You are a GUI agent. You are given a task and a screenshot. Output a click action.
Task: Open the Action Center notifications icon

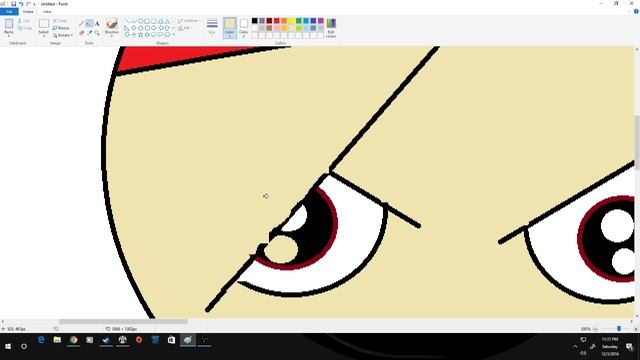(x=629, y=347)
